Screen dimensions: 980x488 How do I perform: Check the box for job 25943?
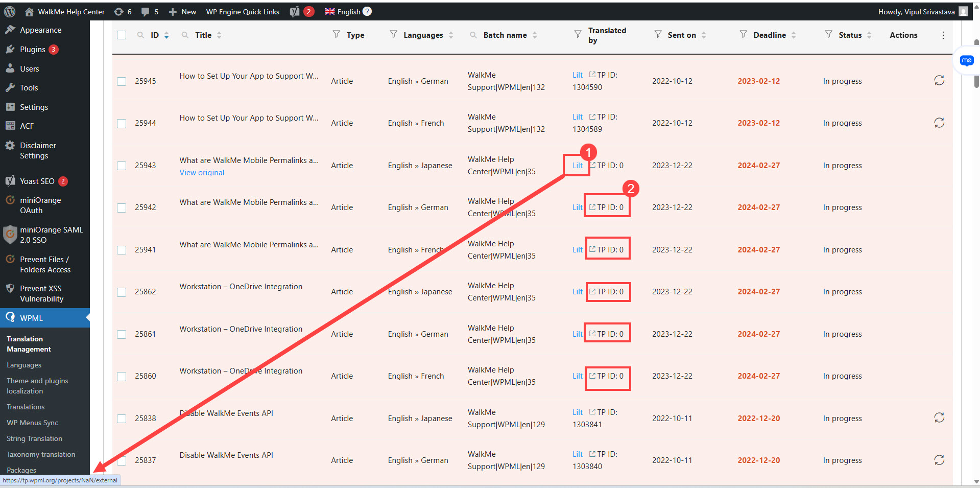(x=122, y=166)
